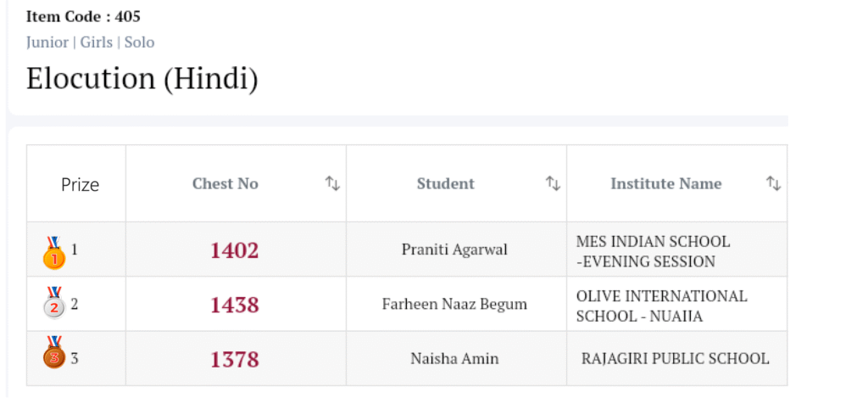Click the Prize column header
The height and width of the screenshot is (415, 868).
(x=80, y=184)
